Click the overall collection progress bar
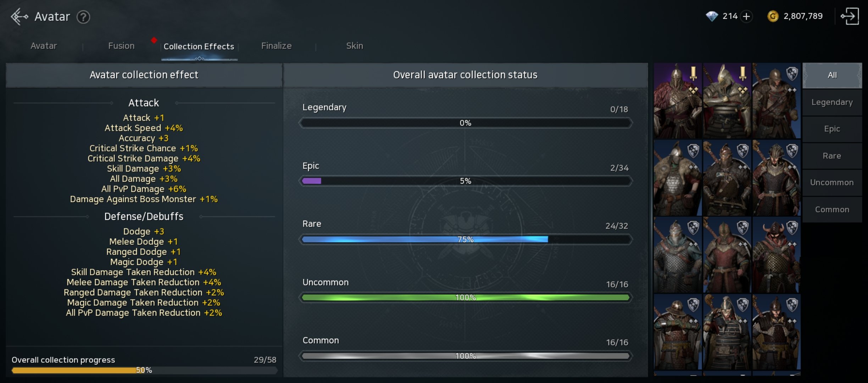The height and width of the screenshot is (383, 868). [144, 370]
